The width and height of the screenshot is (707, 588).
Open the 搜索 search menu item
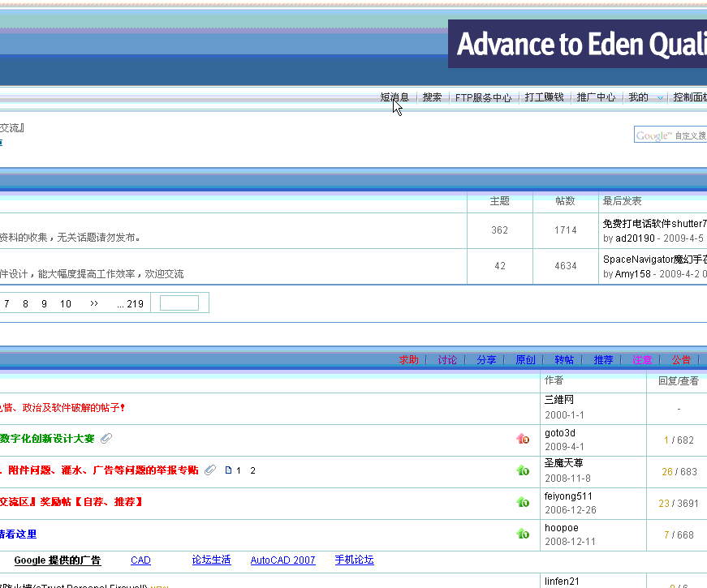pos(432,97)
